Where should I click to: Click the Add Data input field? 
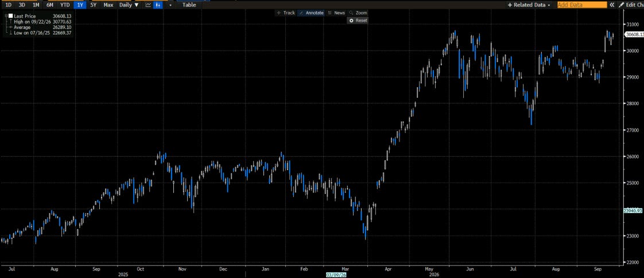coord(582,5)
